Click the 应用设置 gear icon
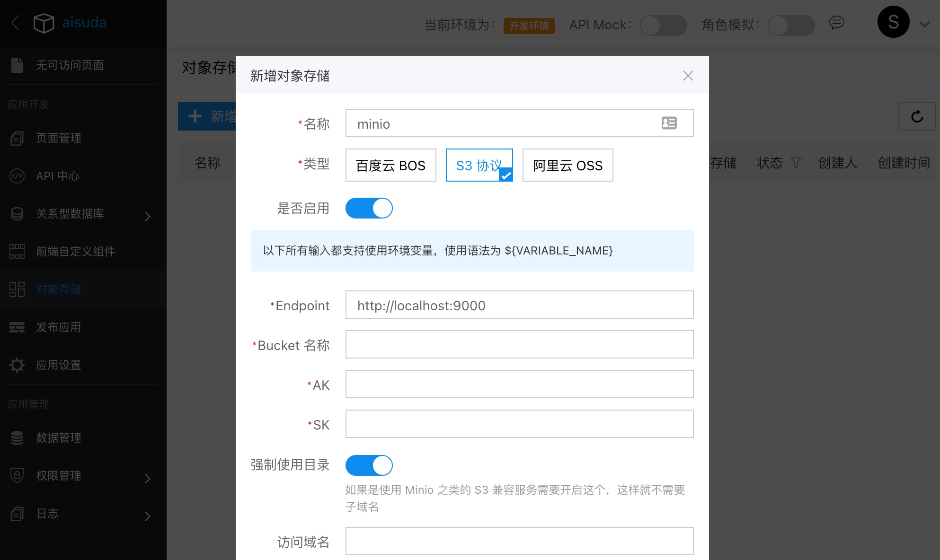Viewport: 940px width, 560px height. 17,365
